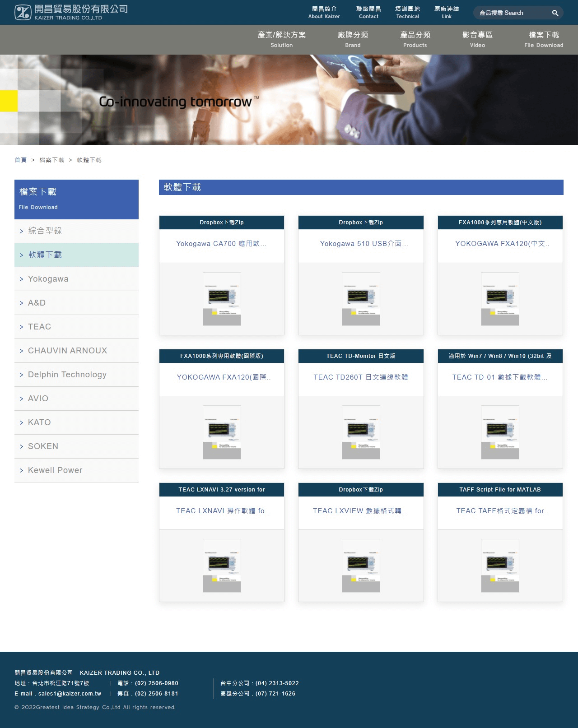The width and height of the screenshot is (578, 728).
Task: Click the 軟體下載 breadcrumb link
Action: coord(89,160)
